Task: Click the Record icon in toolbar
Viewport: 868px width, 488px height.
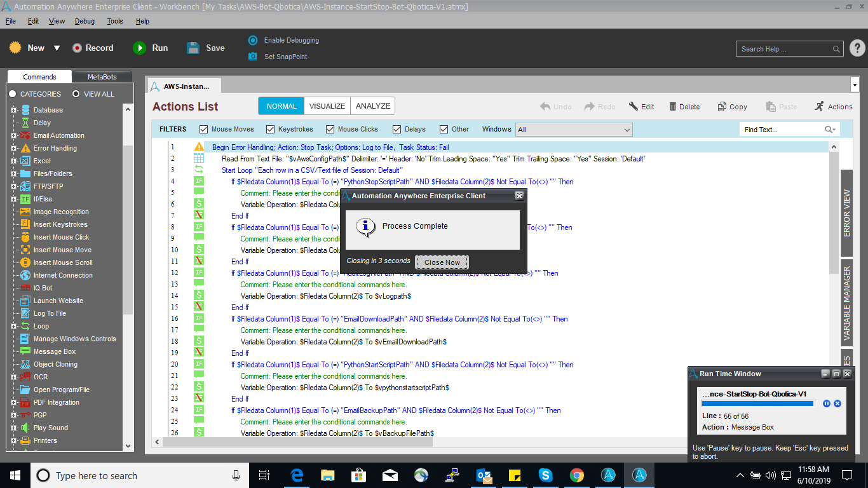Action: coord(78,48)
